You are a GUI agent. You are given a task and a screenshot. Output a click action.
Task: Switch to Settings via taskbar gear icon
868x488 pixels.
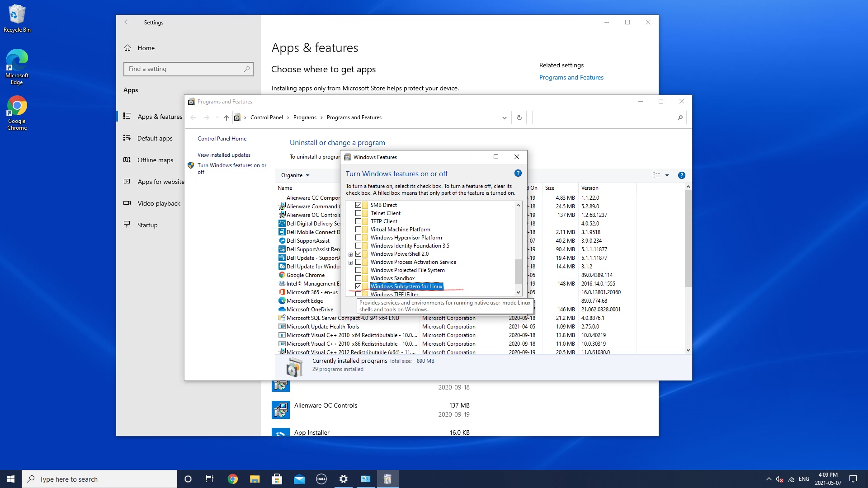coord(344,479)
